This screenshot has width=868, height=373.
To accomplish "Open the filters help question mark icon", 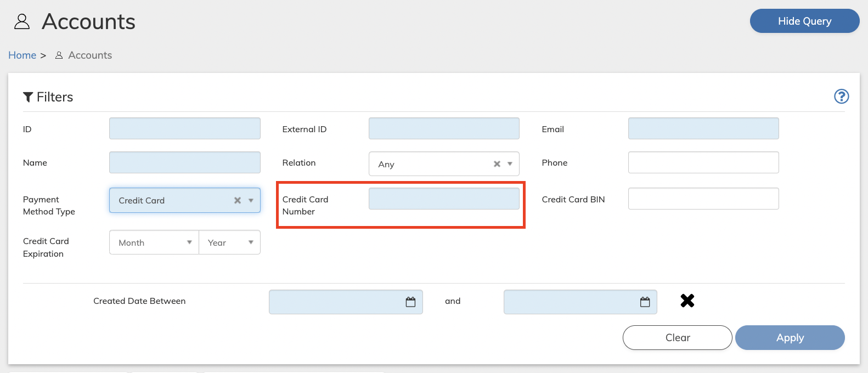I will (841, 97).
